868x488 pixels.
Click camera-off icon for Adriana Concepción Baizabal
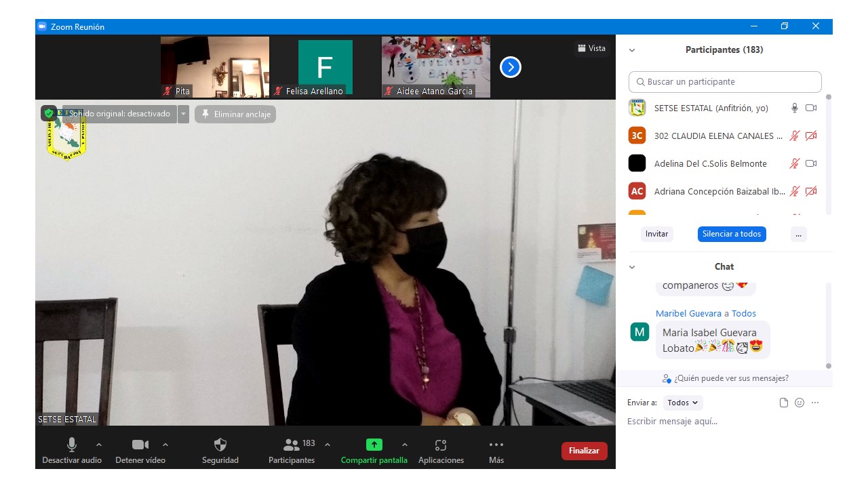(x=811, y=191)
